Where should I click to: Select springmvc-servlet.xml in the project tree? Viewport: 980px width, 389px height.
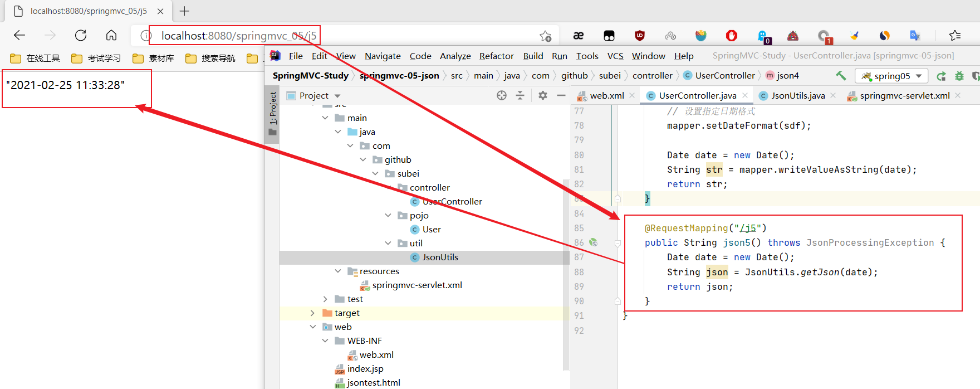point(416,285)
